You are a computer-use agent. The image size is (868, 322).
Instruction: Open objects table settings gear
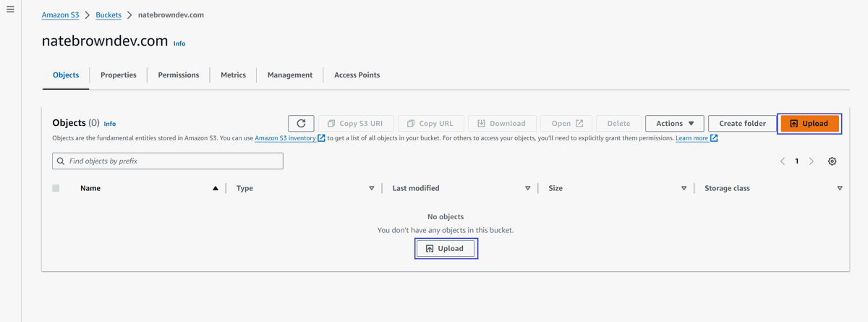[832, 161]
